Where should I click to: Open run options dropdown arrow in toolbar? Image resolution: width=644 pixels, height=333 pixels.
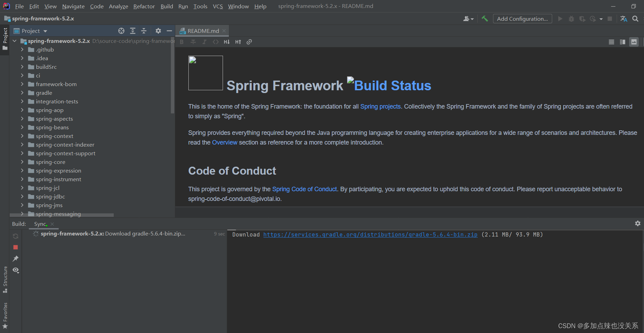(601, 19)
